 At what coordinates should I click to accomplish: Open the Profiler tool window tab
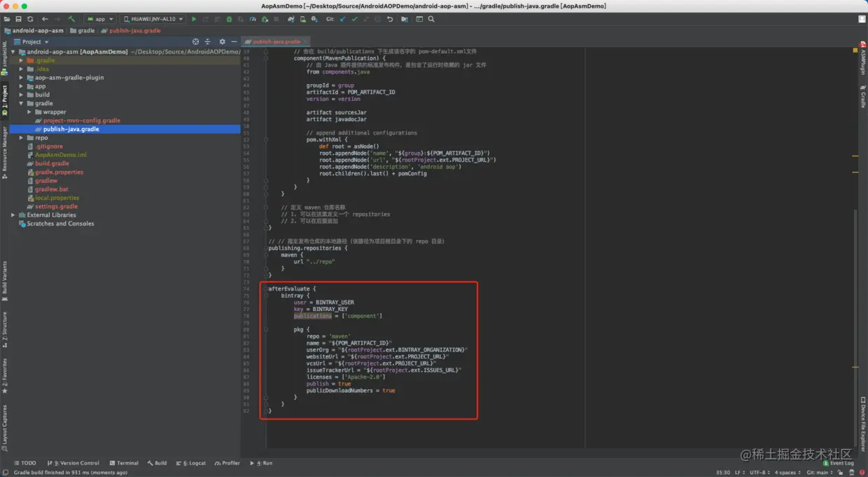point(227,463)
